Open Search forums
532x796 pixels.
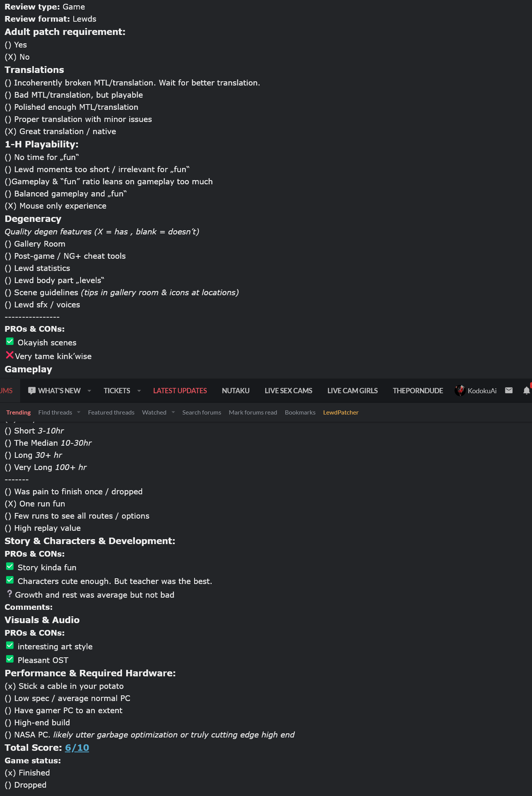[x=202, y=412]
